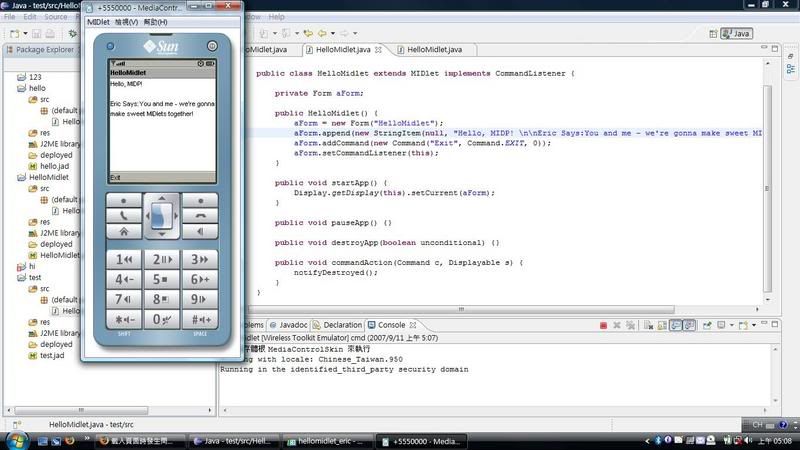Click the Open Perspective icon beside Java

point(711,33)
